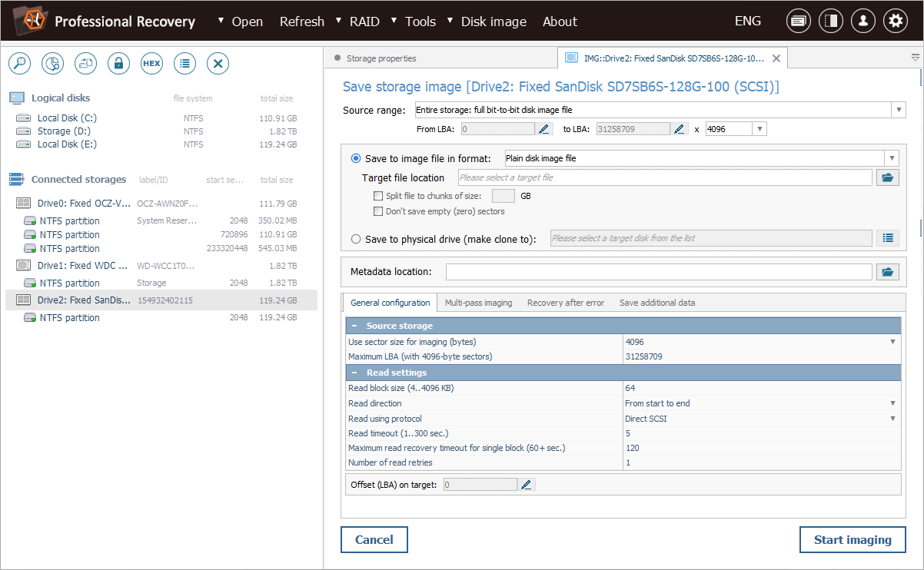Click the open image file toolbar icon
Image resolution: width=924 pixels, height=570 pixels.
(85, 64)
